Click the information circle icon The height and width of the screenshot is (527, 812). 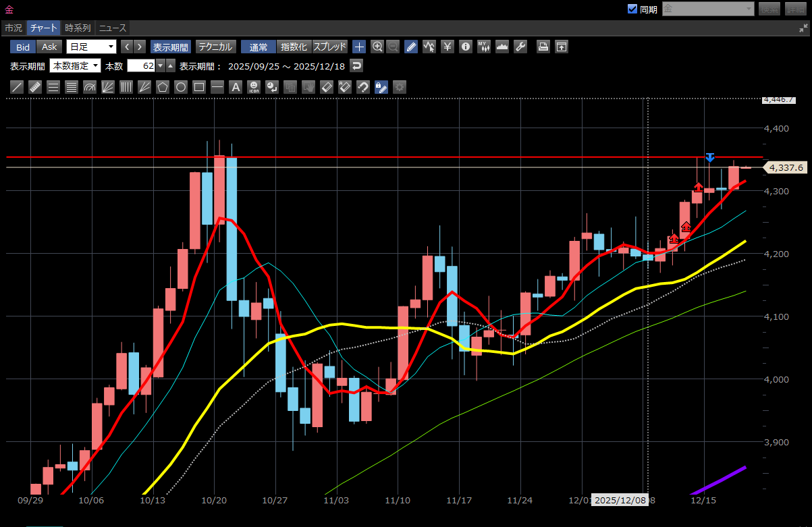(465, 47)
